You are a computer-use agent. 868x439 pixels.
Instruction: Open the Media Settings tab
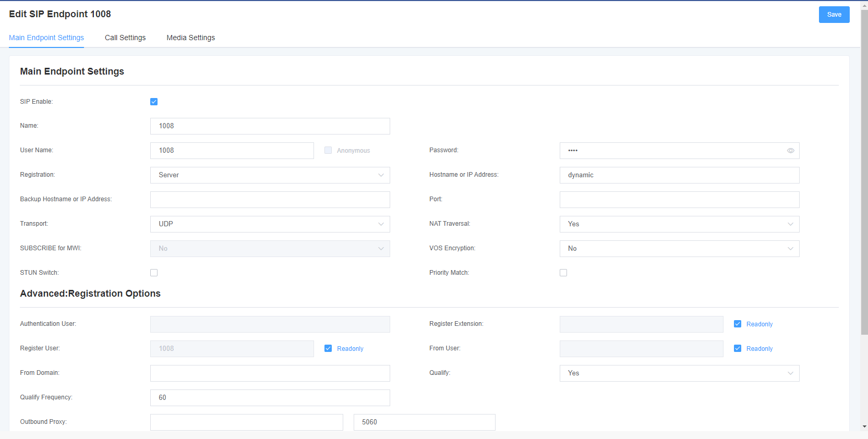[191, 38]
